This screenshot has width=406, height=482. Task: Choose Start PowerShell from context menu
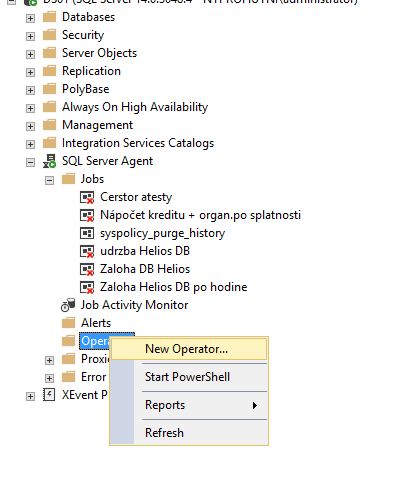point(189,377)
